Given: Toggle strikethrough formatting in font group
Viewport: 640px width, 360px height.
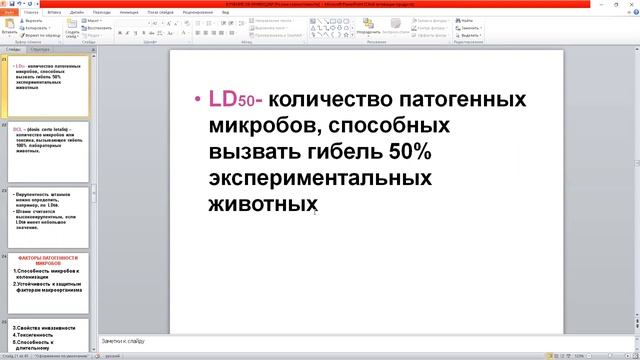Looking at the screenshot, I should (151, 33).
